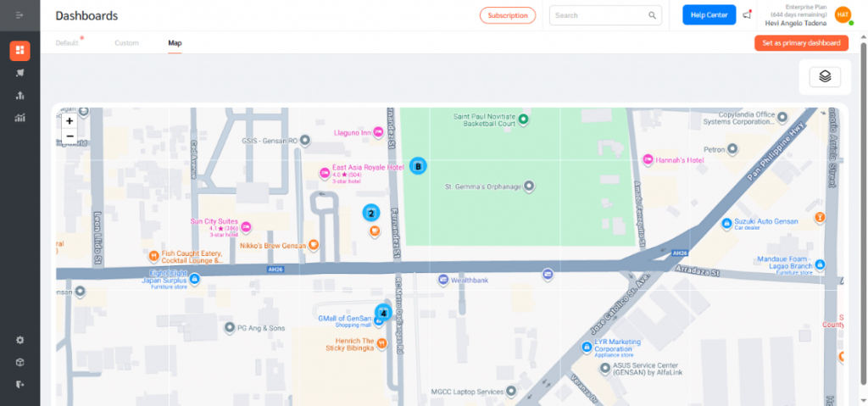
Task: Click the Wealthbank map pin
Action: point(443,281)
